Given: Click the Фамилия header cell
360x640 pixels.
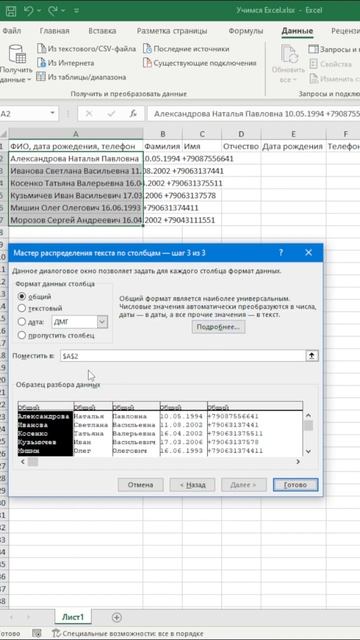Looking at the screenshot, I should click(x=162, y=146).
